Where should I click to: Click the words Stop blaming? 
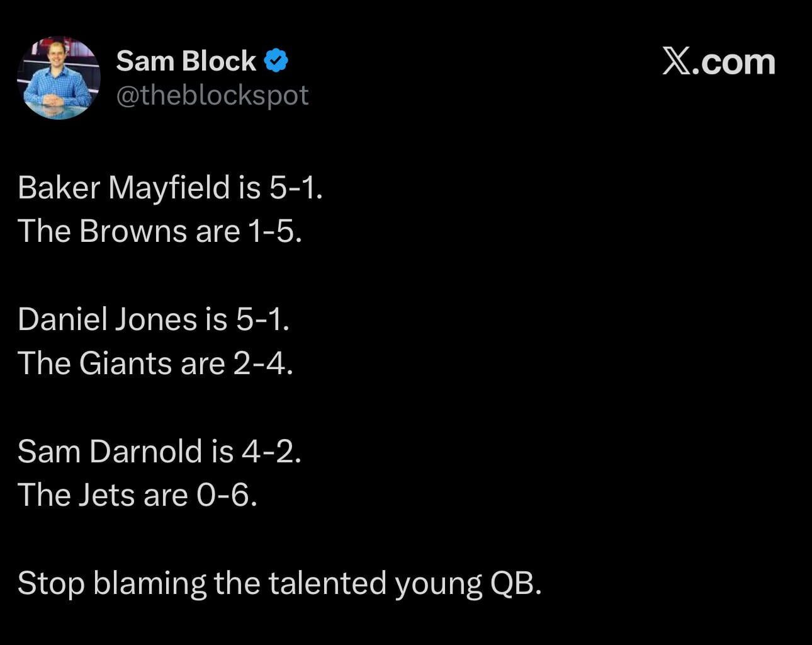(x=111, y=583)
